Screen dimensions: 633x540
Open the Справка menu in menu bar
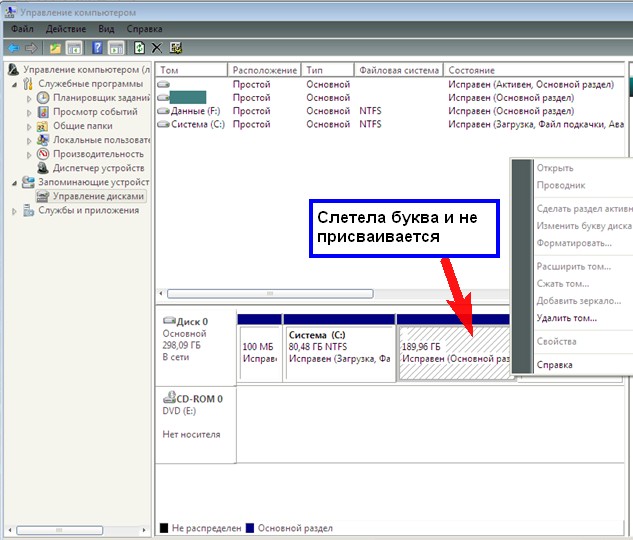[x=144, y=29]
